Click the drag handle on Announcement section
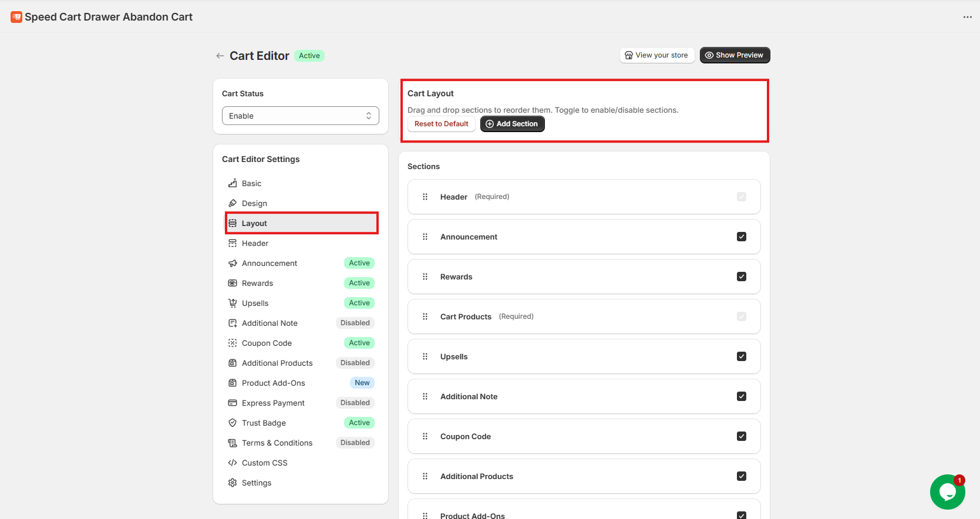Screen dimensions: 980x519 tap(425, 237)
